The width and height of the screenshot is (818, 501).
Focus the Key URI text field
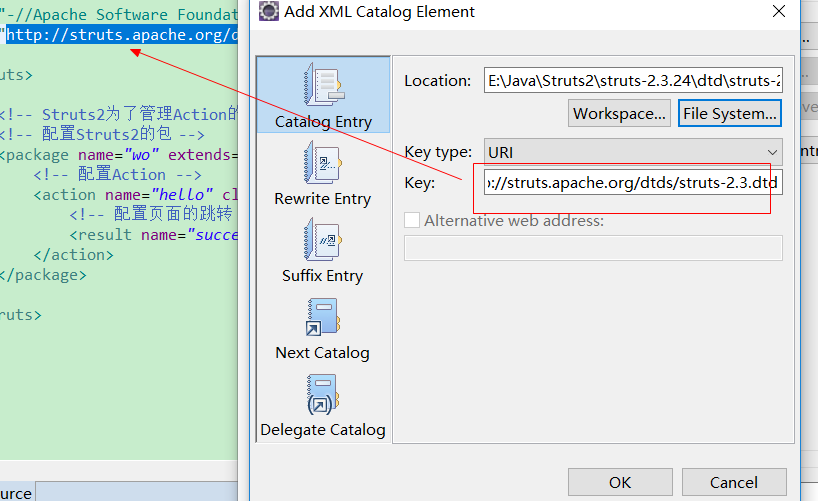[633, 183]
